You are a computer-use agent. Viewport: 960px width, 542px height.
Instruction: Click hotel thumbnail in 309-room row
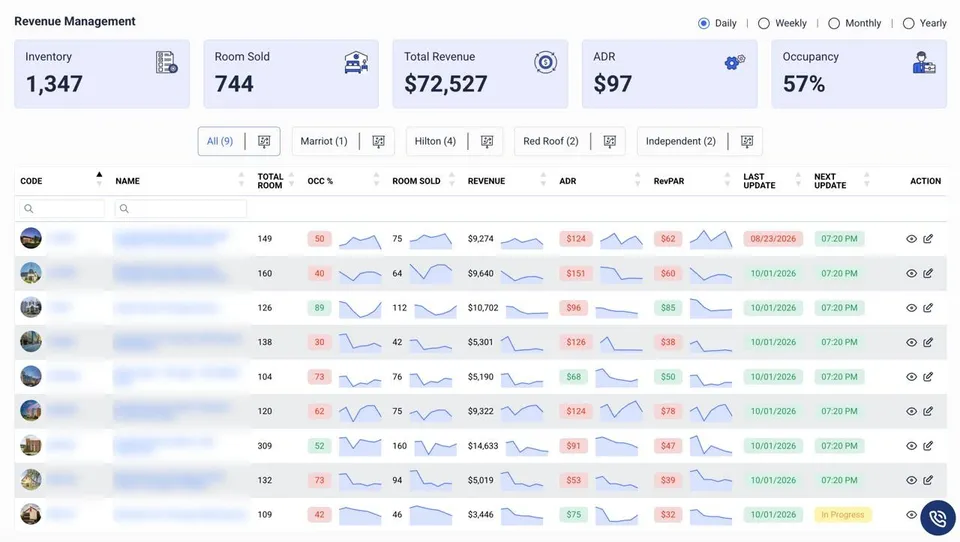pos(31,445)
